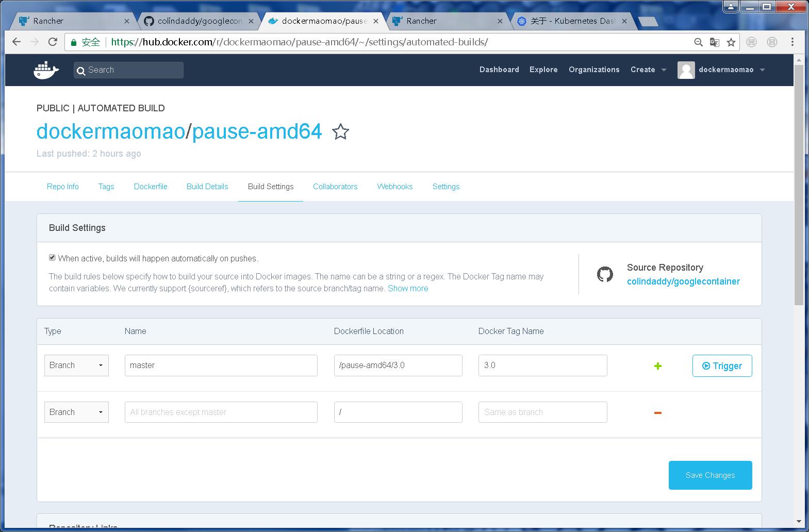Viewport: 809px width, 532px height.
Task: Open Type dropdown for master rule
Action: pos(76,365)
